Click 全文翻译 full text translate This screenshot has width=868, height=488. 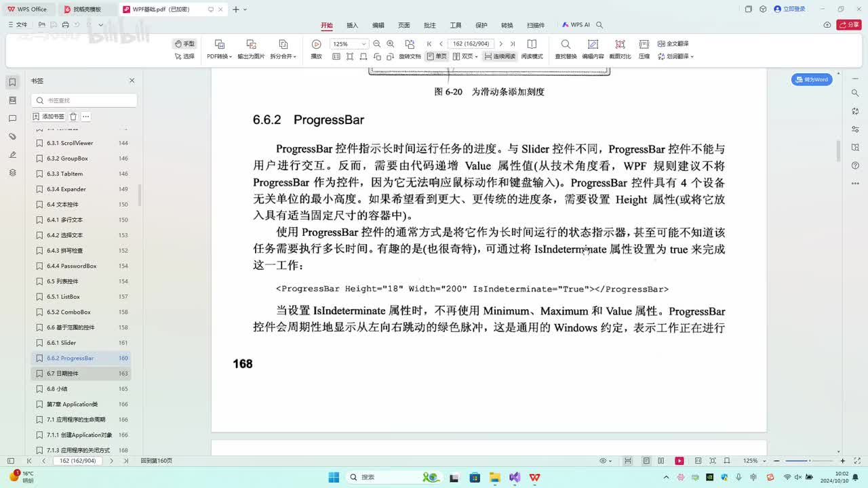[x=673, y=43]
